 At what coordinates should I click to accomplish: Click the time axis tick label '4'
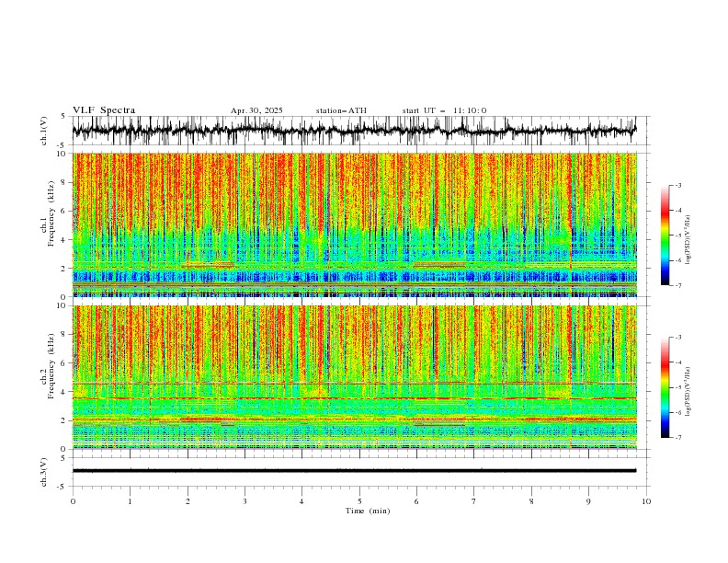click(301, 501)
